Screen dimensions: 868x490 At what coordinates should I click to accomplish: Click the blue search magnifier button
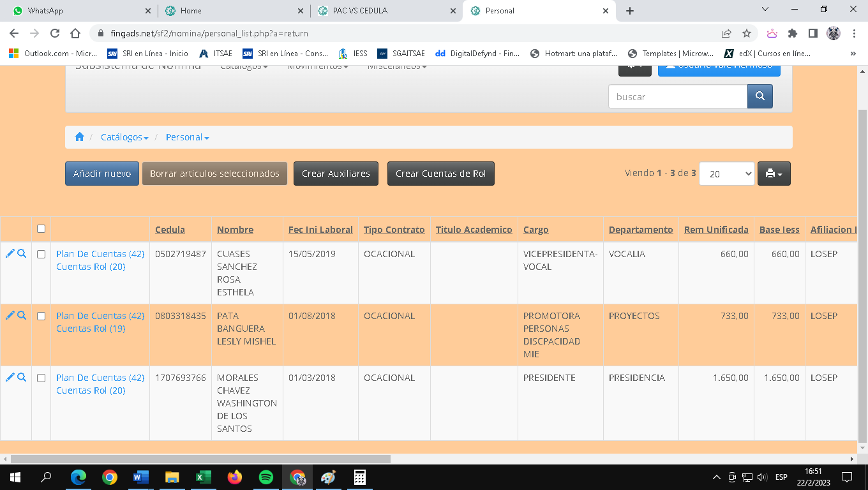(x=759, y=96)
